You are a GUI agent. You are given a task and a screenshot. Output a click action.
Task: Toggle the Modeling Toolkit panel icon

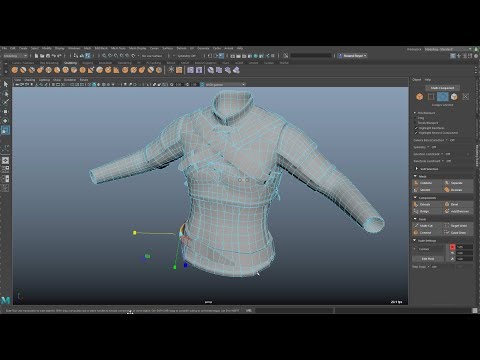coord(453,56)
